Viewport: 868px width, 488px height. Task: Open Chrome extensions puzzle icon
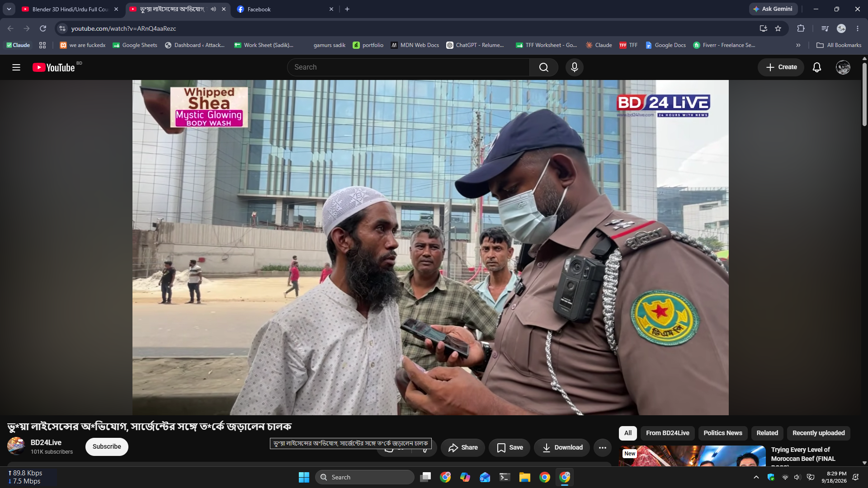click(801, 28)
